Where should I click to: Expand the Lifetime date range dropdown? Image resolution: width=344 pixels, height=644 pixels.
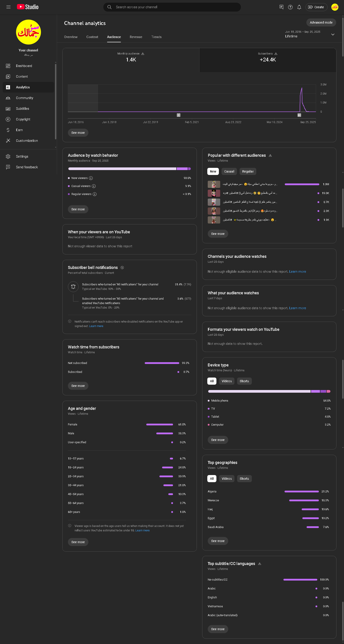click(332, 35)
